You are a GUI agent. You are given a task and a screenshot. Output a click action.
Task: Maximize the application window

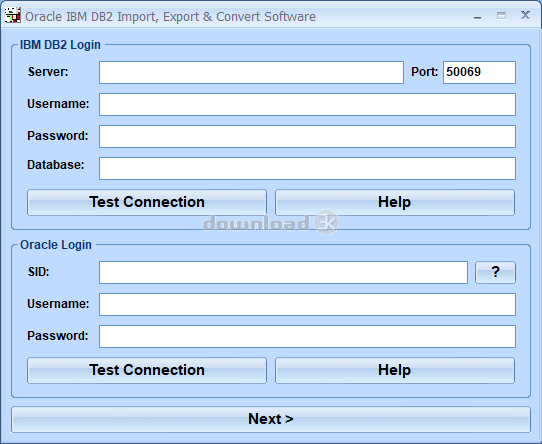pos(501,16)
